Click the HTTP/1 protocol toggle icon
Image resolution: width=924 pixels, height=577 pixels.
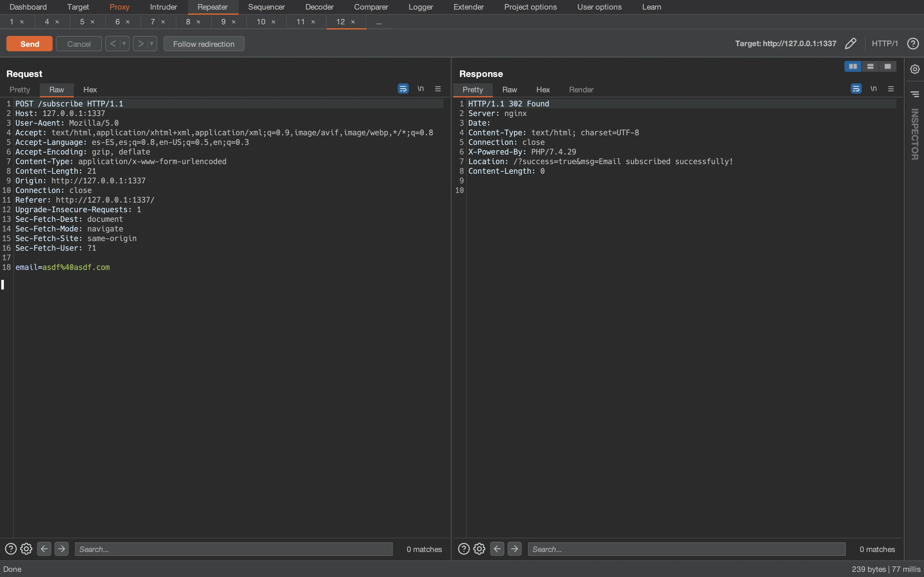pos(885,43)
